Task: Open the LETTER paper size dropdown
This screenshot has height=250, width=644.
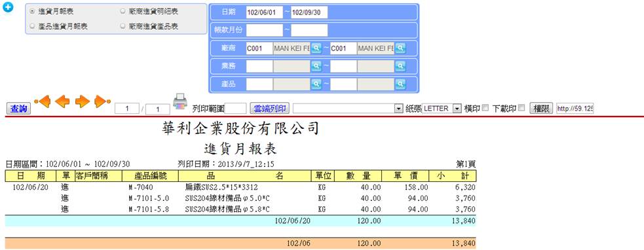Action: click(x=457, y=109)
